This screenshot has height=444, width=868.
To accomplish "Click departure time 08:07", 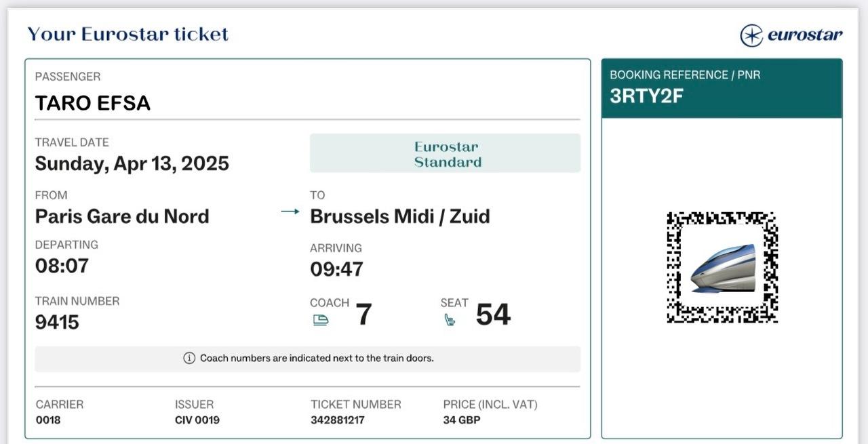I will (62, 266).
